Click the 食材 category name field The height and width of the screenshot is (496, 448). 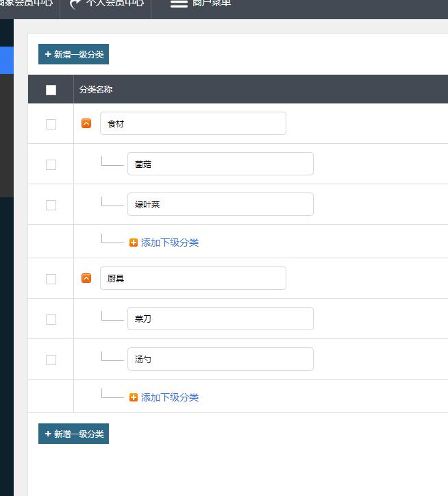193,123
